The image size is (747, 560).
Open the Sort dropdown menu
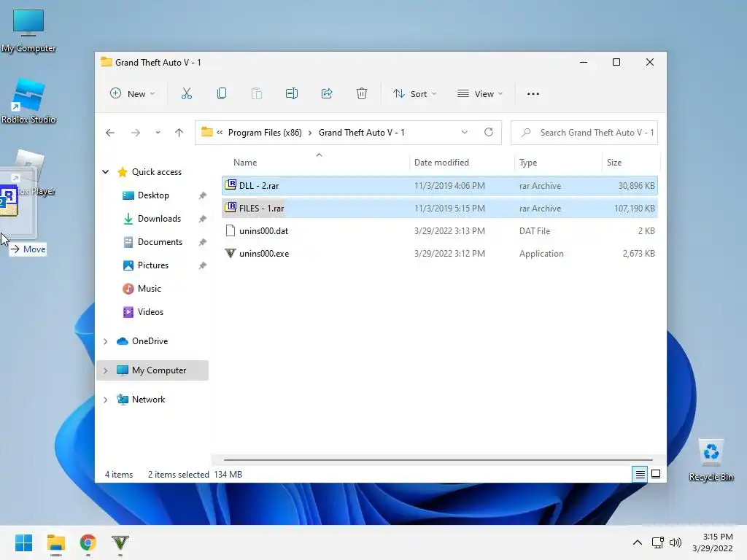tap(414, 94)
